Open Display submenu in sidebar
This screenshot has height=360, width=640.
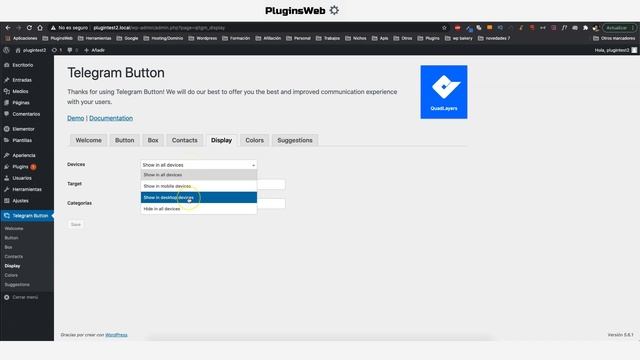pos(13,266)
